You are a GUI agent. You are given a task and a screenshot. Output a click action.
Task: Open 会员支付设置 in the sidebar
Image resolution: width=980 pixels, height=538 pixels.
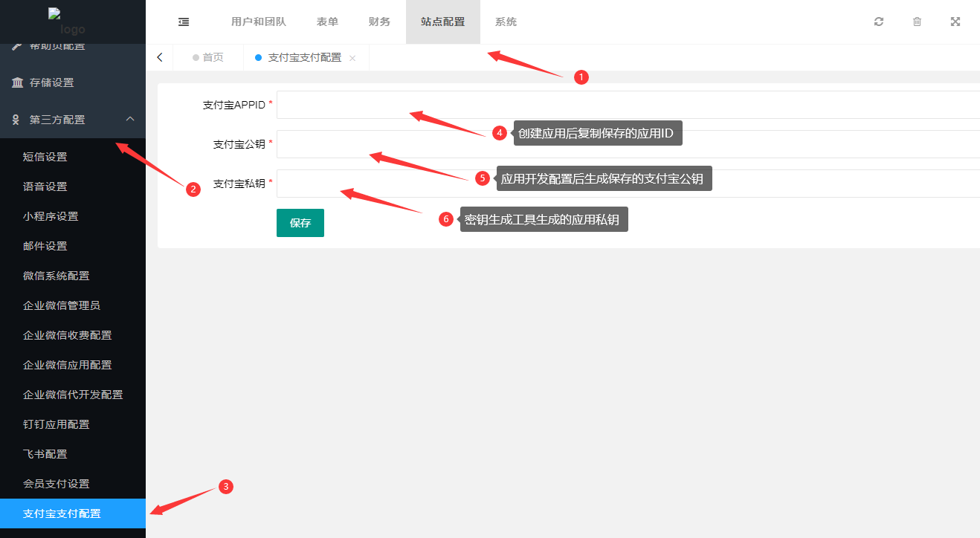[x=56, y=484]
